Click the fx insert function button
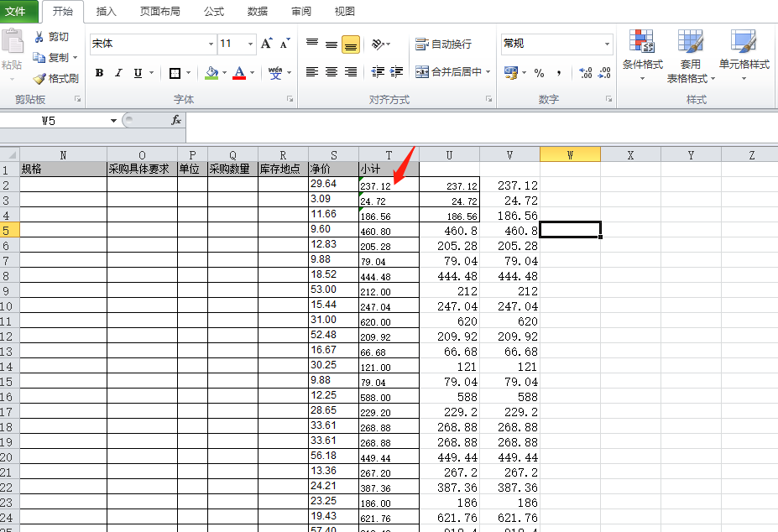This screenshot has width=778, height=532. pyautogui.click(x=176, y=120)
